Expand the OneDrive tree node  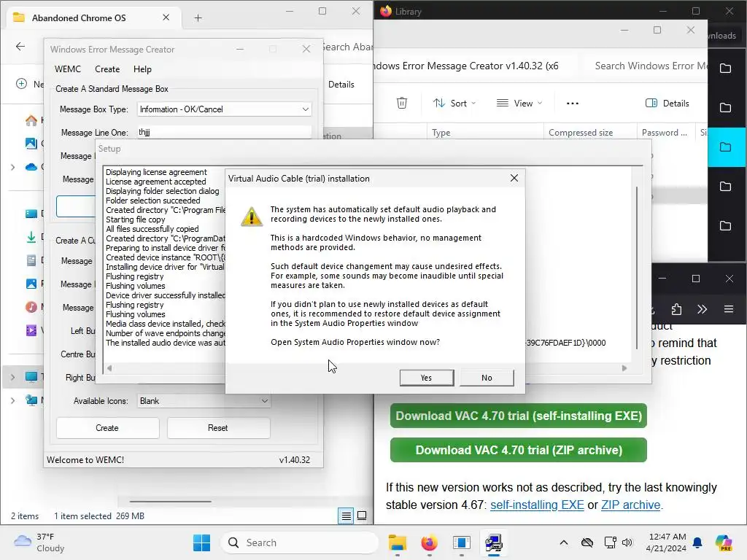(x=13, y=167)
